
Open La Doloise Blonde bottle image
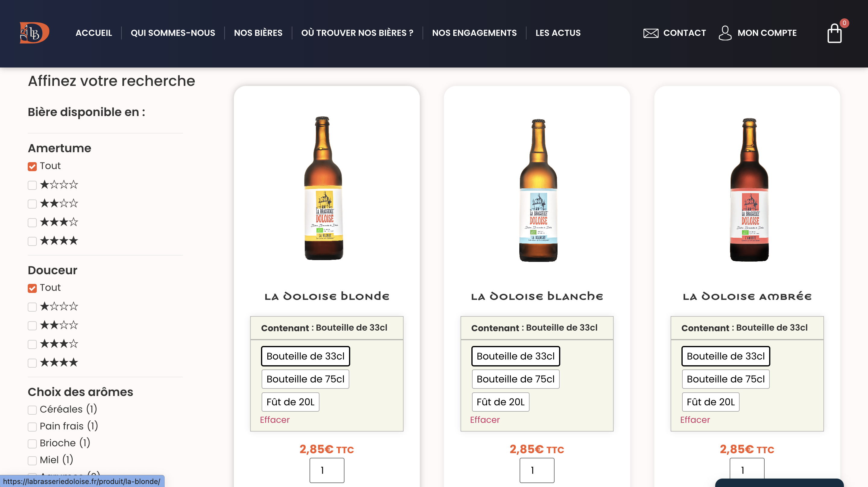pos(323,189)
